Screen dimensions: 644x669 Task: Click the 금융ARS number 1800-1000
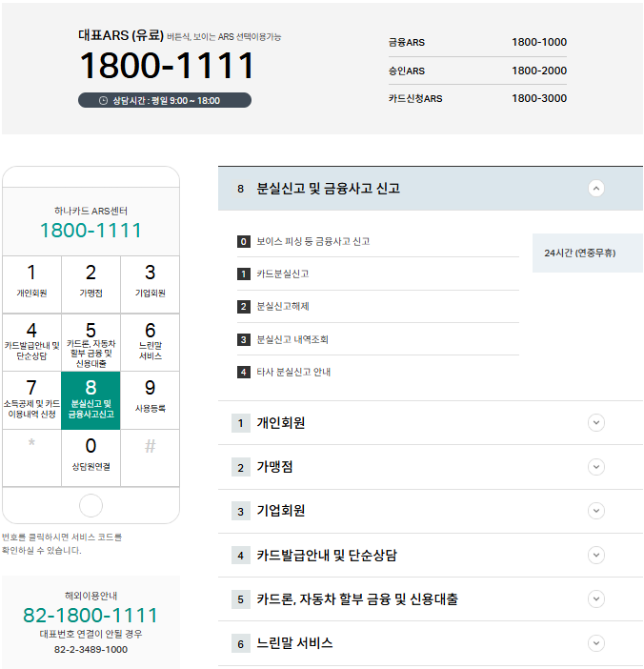point(539,42)
